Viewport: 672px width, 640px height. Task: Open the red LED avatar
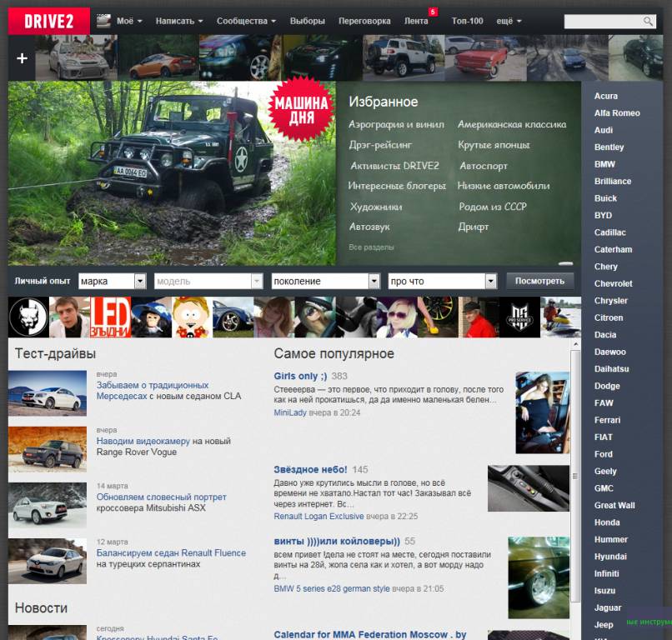(x=109, y=317)
